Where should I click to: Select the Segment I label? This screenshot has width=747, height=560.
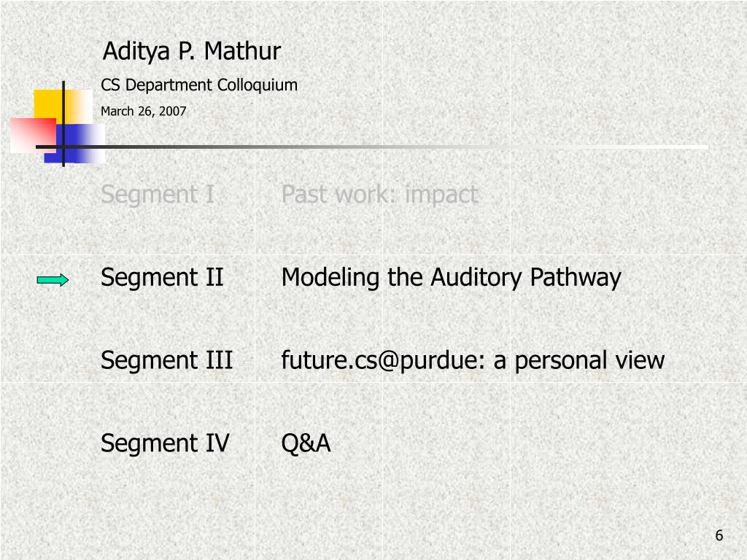158,194
